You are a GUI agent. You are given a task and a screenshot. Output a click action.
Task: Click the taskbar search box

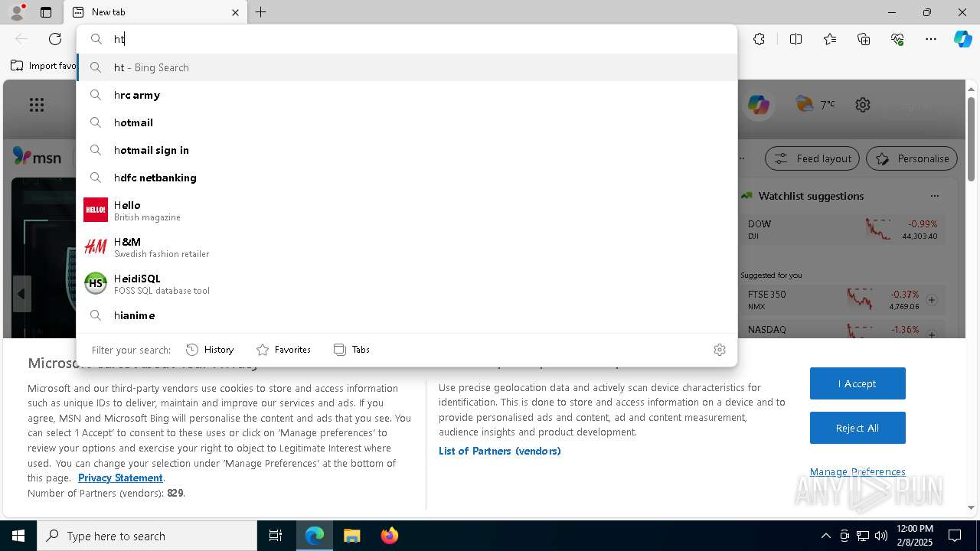(147, 536)
